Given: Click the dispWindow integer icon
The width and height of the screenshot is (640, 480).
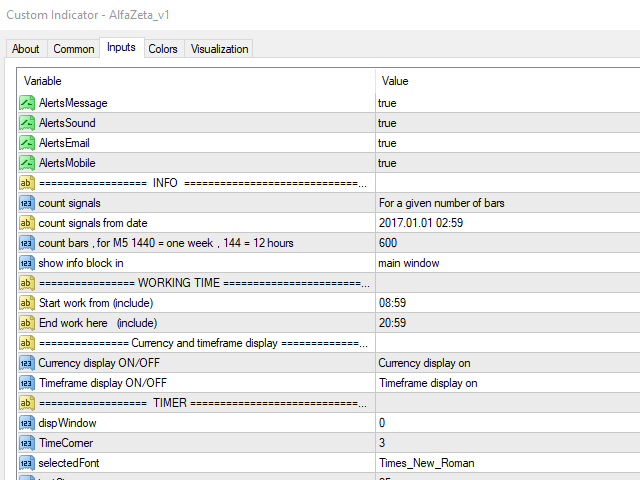Looking at the screenshot, I should pyautogui.click(x=27, y=423).
